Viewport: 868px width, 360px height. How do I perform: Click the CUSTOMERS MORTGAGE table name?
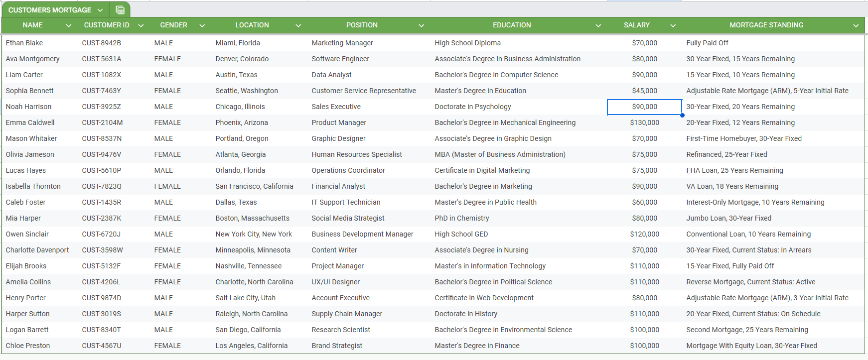[50, 10]
